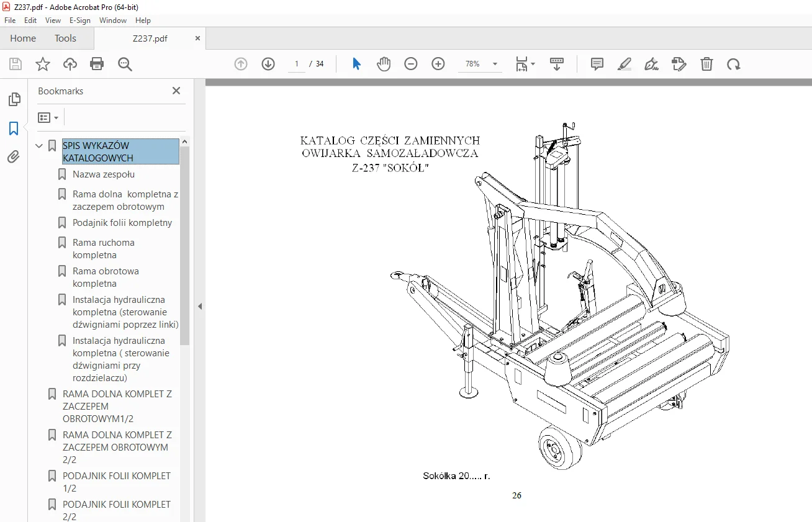Open the Find text magnifier tool
812x522 pixels.
[x=125, y=64]
